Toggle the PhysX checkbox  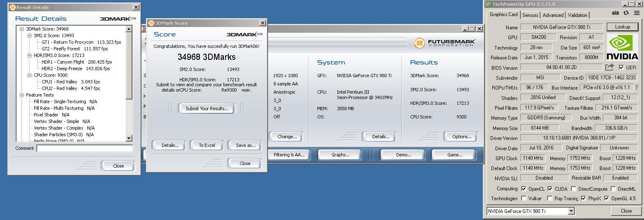[x=583, y=199]
